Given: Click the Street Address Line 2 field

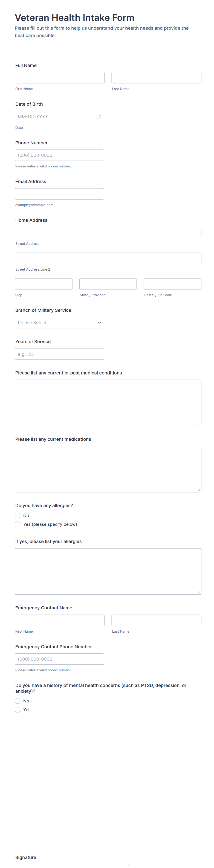Looking at the screenshot, I should click(x=108, y=258).
